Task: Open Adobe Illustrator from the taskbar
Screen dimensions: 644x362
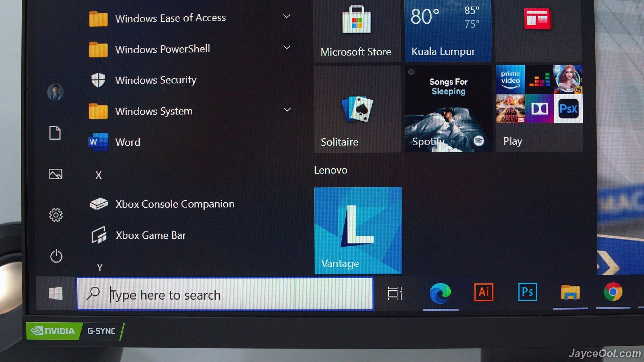Action: [x=484, y=292]
